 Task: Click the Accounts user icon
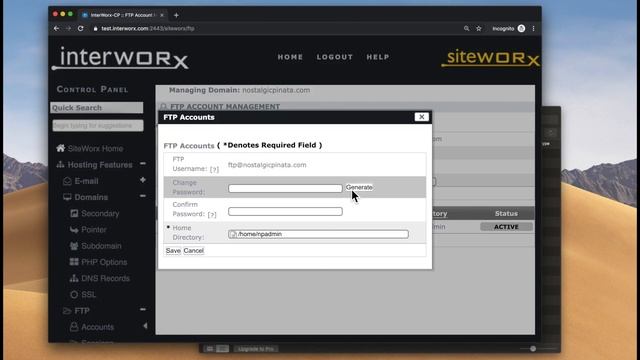click(74, 327)
